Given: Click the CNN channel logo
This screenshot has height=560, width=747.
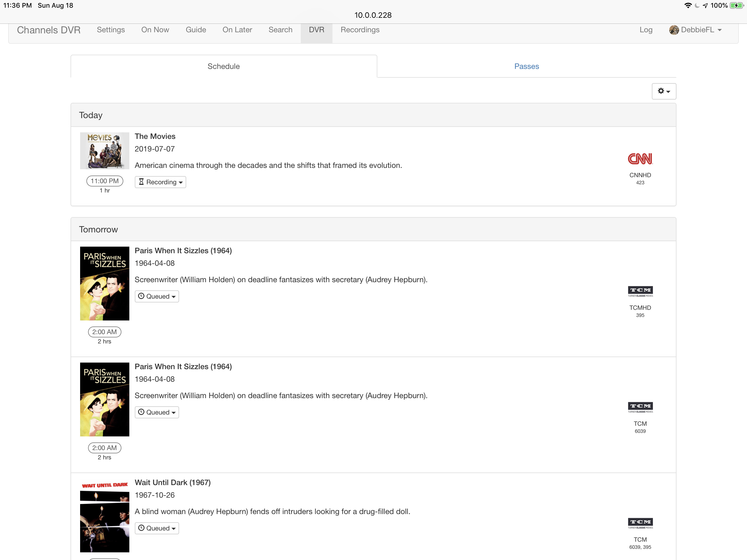Looking at the screenshot, I should point(640,158).
